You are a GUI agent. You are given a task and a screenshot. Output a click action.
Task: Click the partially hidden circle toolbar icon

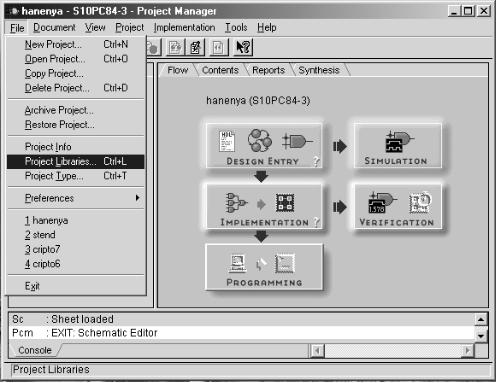coord(154,47)
